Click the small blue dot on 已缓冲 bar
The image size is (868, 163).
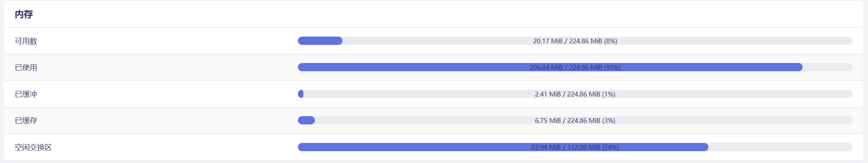click(x=301, y=94)
